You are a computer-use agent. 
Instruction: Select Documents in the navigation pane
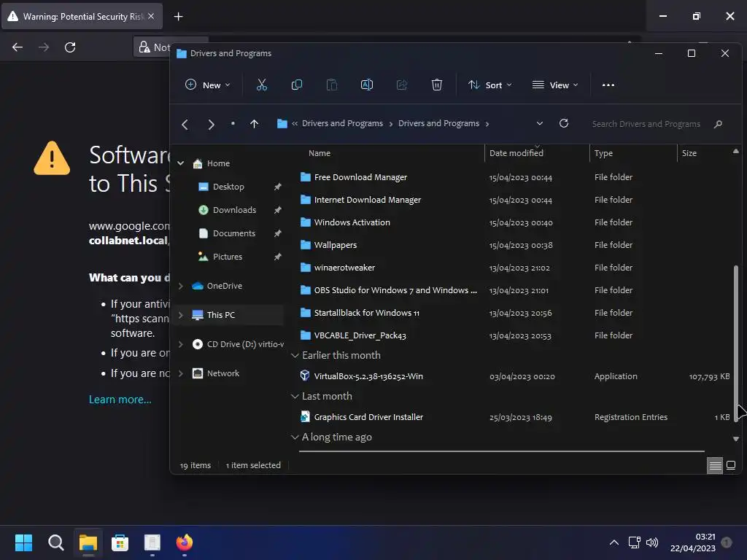[234, 233]
